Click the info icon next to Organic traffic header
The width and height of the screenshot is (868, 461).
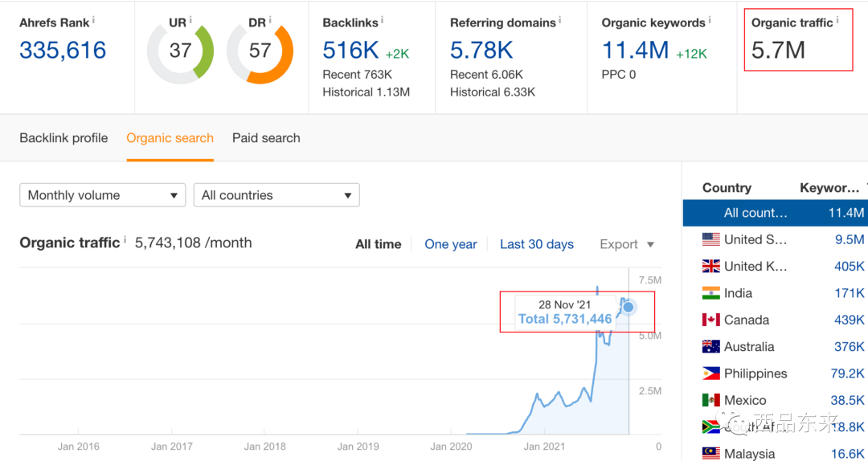pos(837,20)
